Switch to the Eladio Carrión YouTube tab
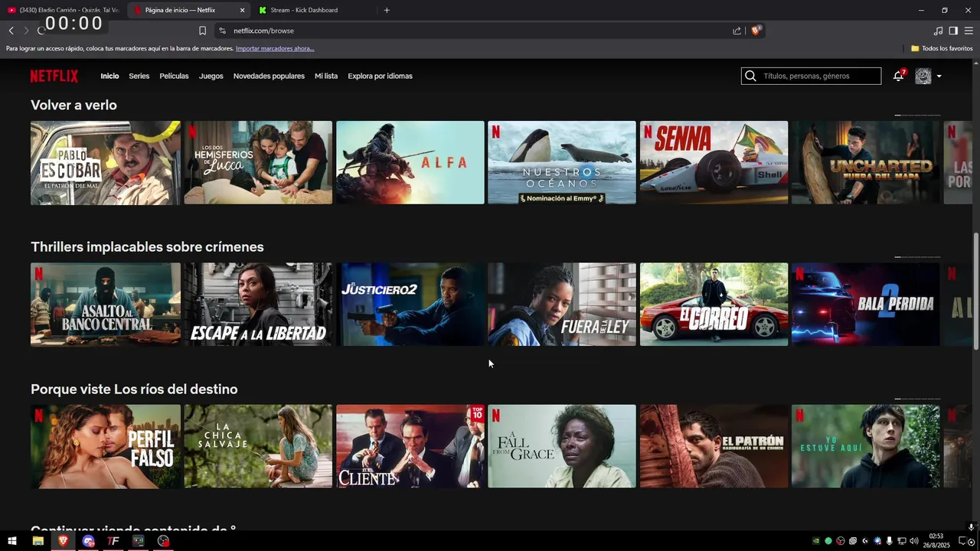This screenshot has height=551, width=980. click(63, 10)
